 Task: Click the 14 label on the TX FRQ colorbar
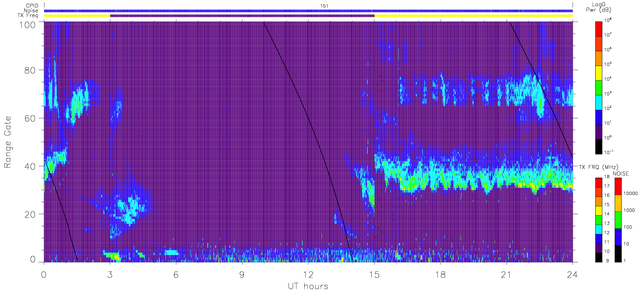607,215
